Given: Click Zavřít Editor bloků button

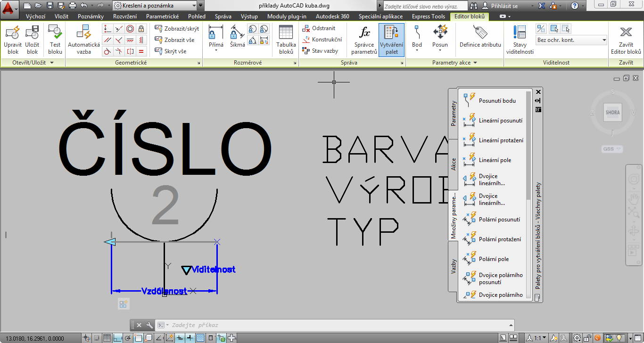Looking at the screenshot, I should point(626,41).
